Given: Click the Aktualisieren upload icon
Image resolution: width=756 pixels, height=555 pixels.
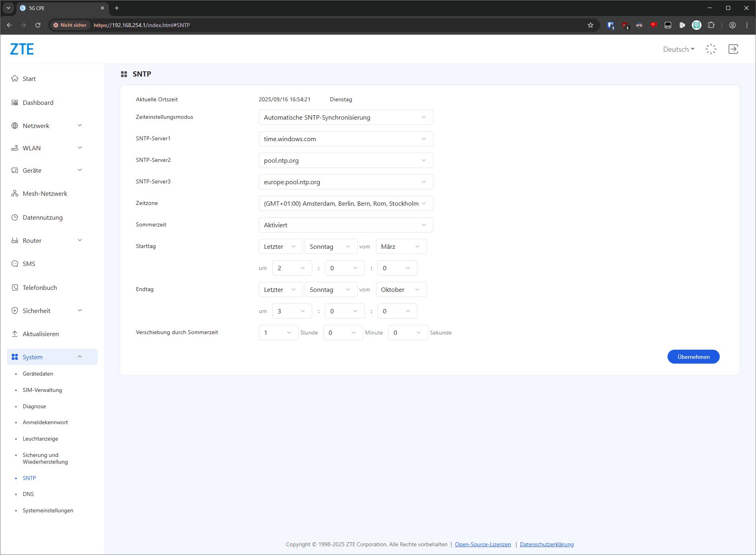Looking at the screenshot, I should [x=15, y=334].
